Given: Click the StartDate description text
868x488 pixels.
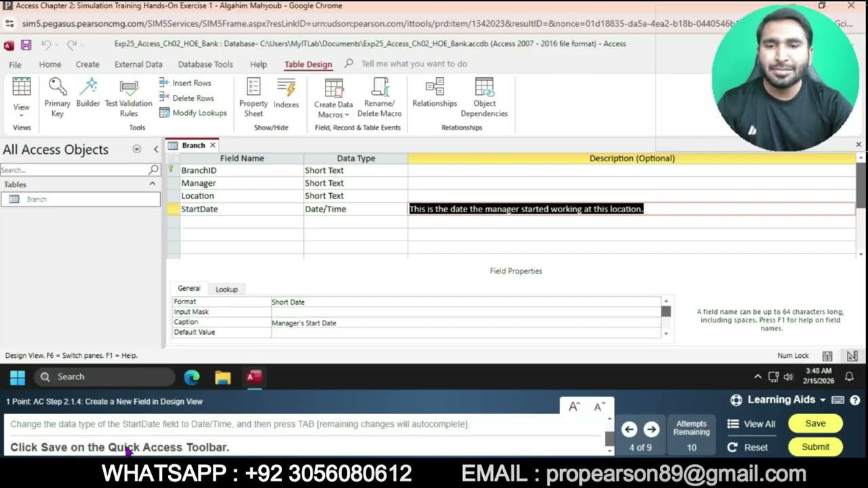Looking at the screenshot, I should click(526, 209).
